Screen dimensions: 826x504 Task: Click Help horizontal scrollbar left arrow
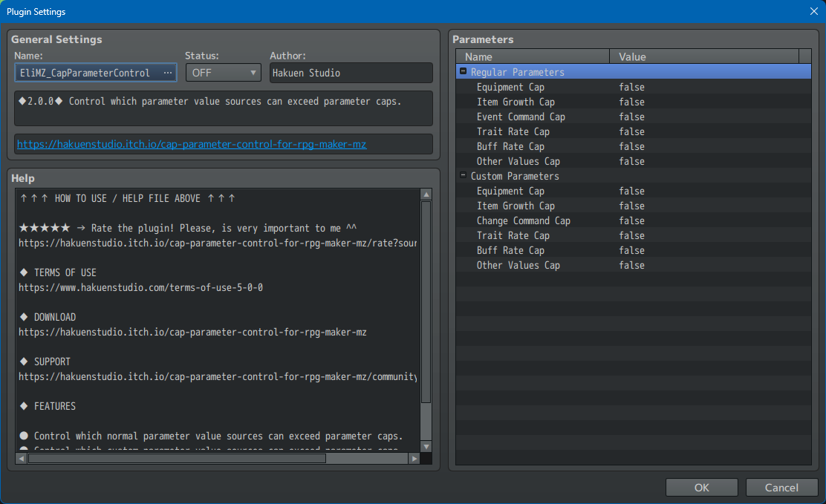(x=21, y=459)
